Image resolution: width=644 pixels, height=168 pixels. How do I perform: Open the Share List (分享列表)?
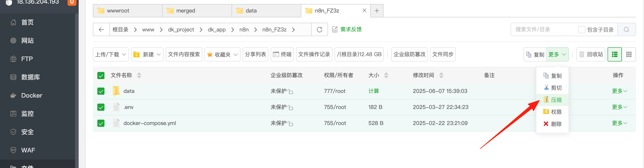coord(255,54)
